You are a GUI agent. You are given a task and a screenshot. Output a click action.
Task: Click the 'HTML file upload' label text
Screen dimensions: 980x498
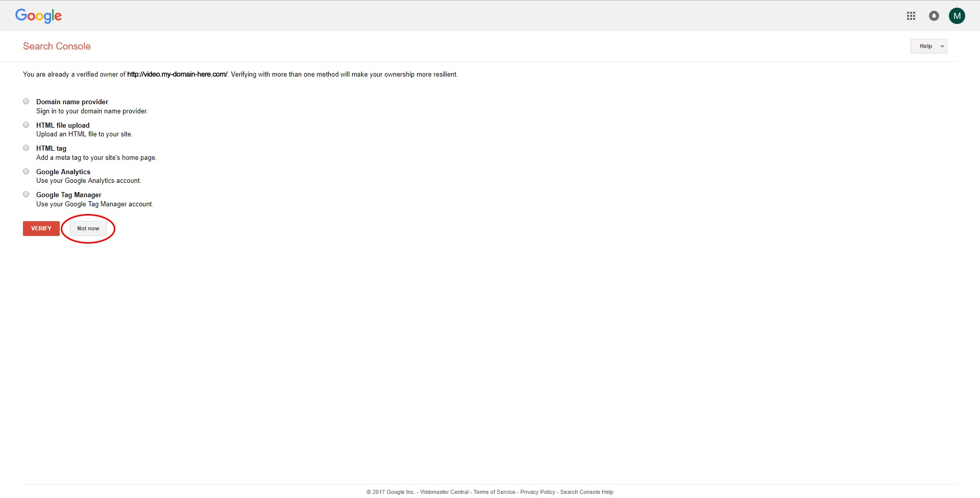[x=63, y=125]
